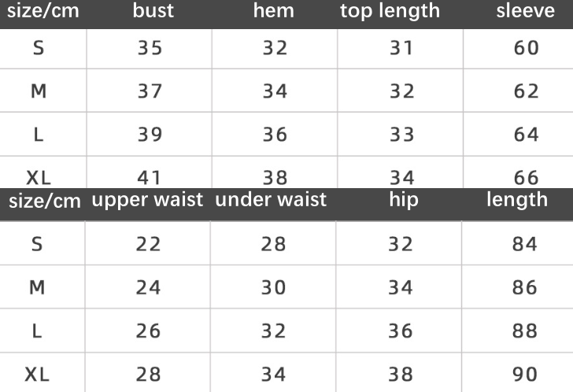Click under waist value 30 for size M
The image size is (573, 392).
274,287
